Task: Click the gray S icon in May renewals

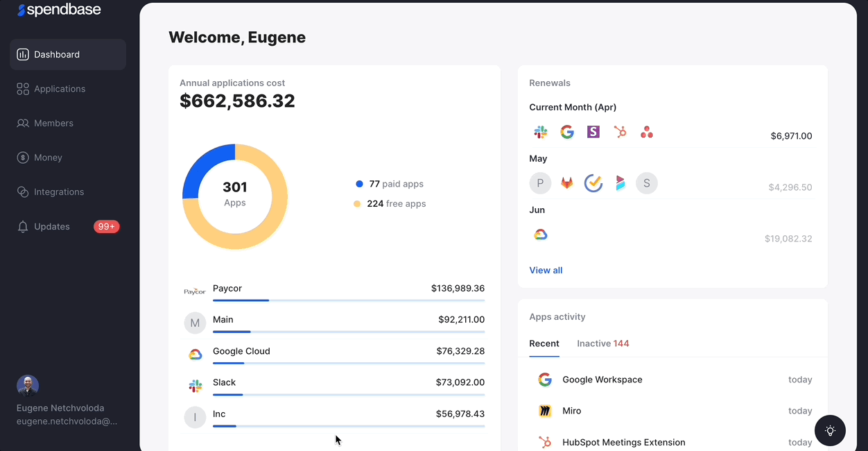Action: click(647, 183)
